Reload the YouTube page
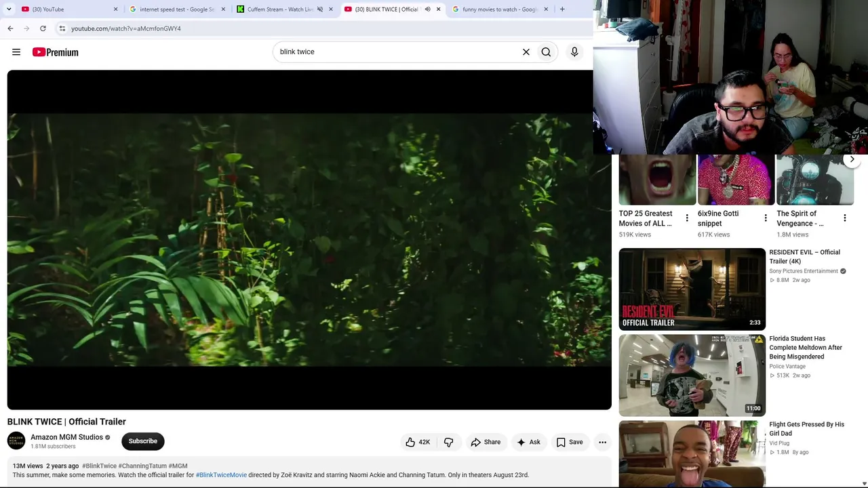Screen dimensions: 868x488 [x=43, y=28]
